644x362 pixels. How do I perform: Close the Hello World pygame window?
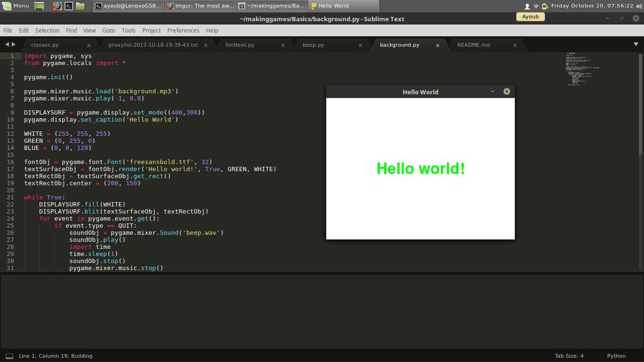click(x=507, y=91)
